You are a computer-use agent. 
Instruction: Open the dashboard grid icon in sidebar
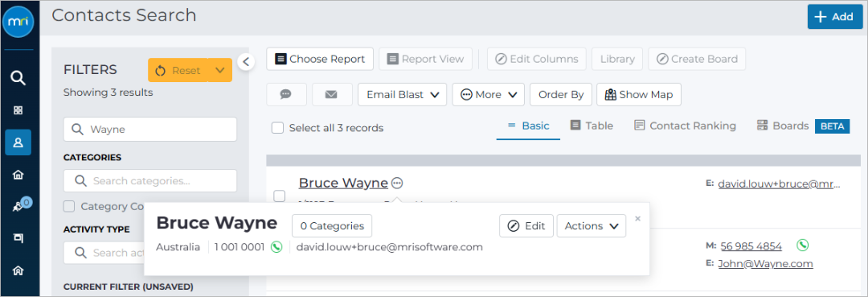[x=18, y=110]
